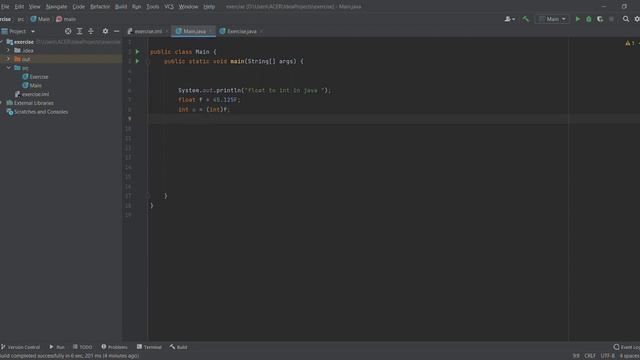This screenshot has width=640, height=360.
Task: Close the Exercise.java tab
Action: tap(261, 31)
